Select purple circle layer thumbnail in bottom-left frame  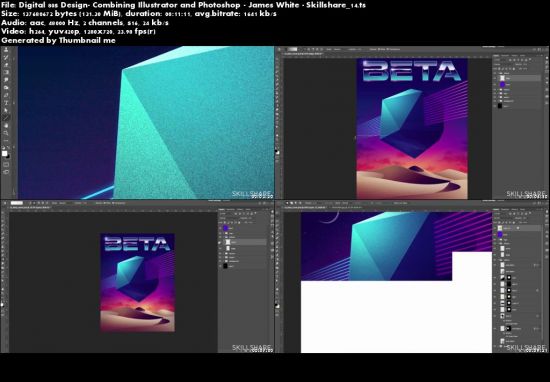[226, 228]
